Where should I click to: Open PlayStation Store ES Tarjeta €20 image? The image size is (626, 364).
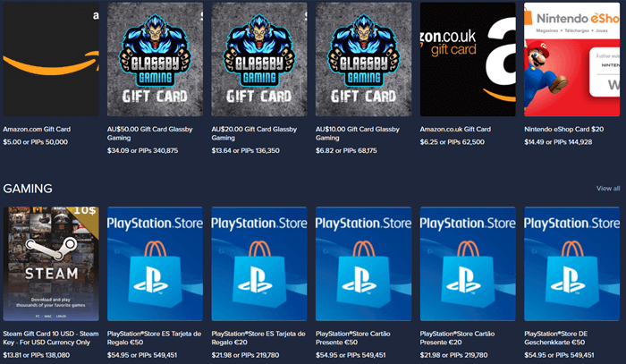tap(259, 264)
